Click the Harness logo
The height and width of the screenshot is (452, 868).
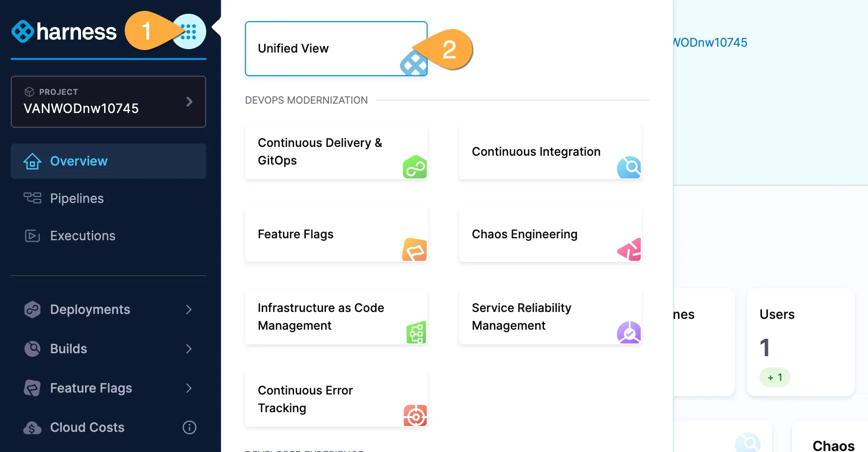click(x=64, y=32)
